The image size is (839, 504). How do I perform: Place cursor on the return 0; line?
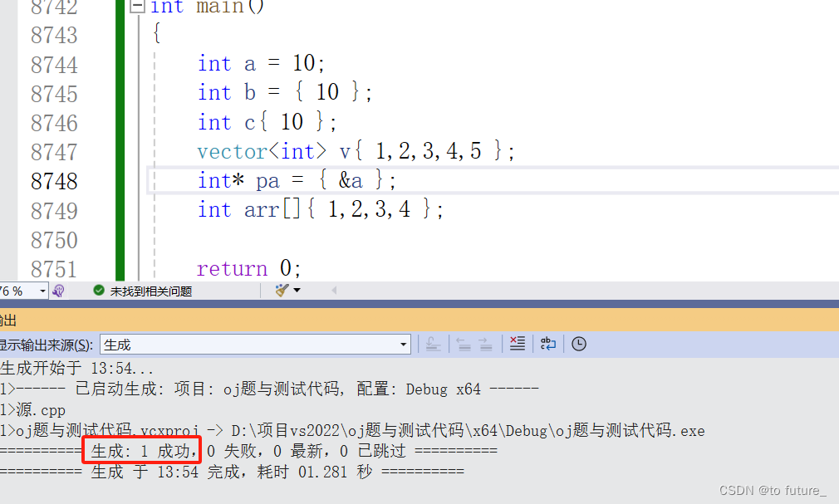coord(248,268)
